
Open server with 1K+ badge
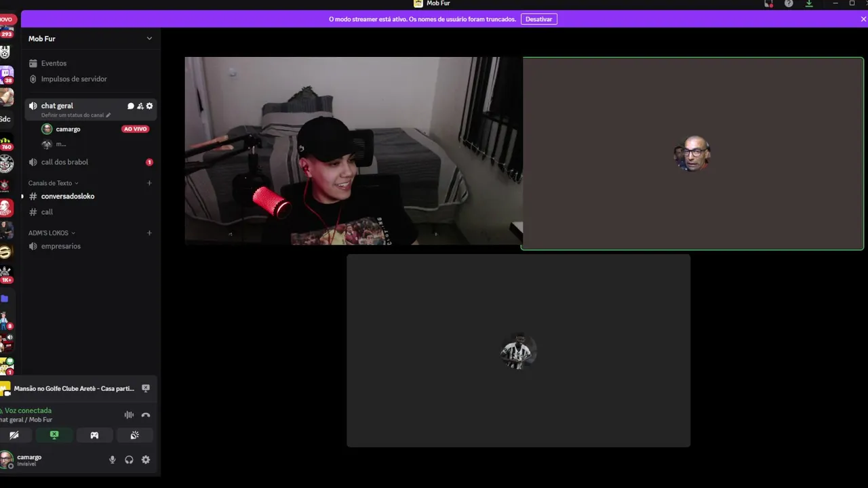pos(6,274)
